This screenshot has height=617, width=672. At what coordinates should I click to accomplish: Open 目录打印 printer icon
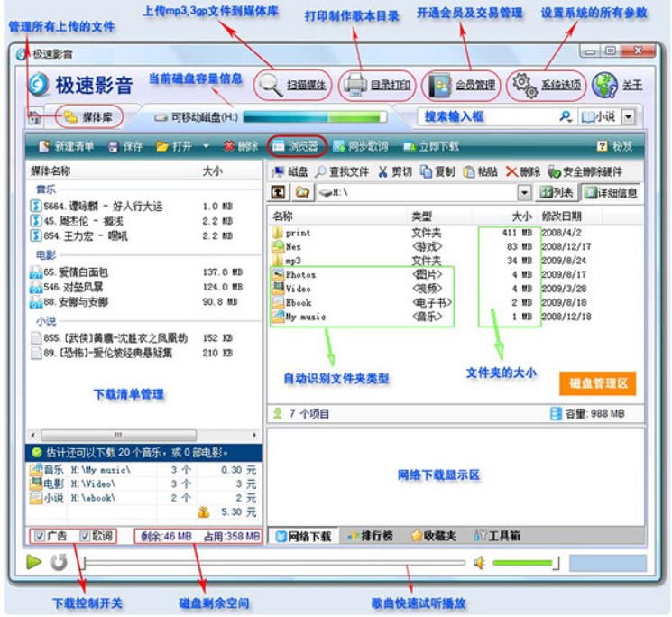355,86
